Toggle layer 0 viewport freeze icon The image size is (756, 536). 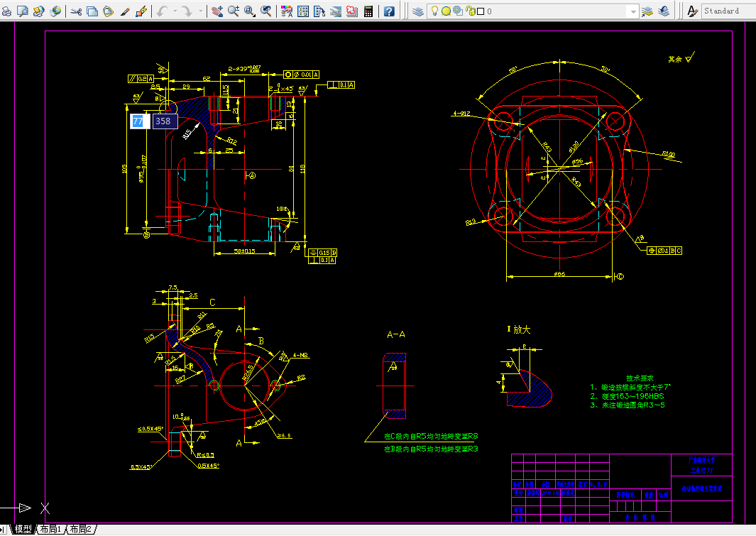pos(458,11)
